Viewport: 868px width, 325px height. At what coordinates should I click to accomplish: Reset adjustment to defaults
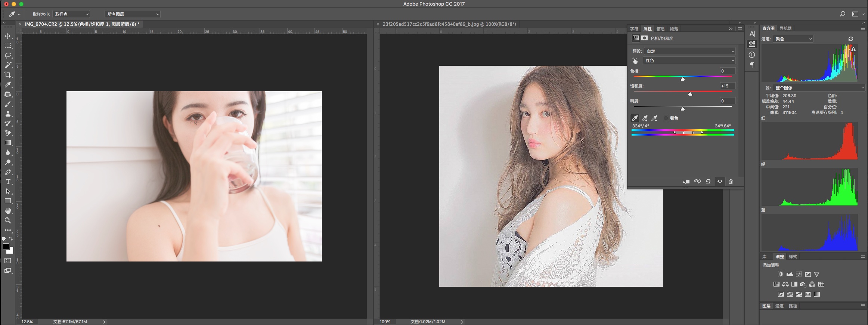[708, 182]
